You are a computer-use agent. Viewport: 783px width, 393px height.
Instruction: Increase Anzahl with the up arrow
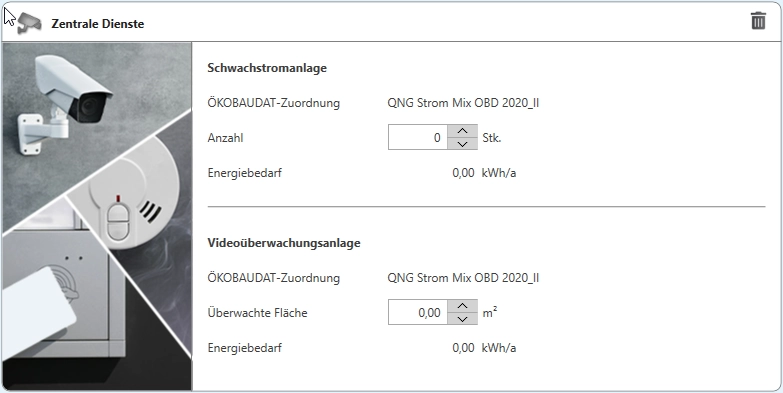coord(462,131)
